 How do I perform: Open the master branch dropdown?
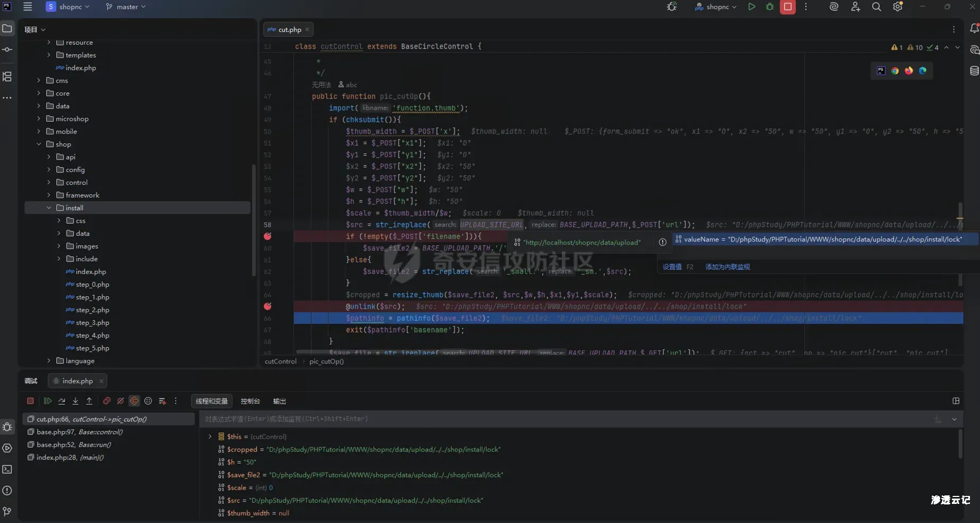(x=126, y=7)
